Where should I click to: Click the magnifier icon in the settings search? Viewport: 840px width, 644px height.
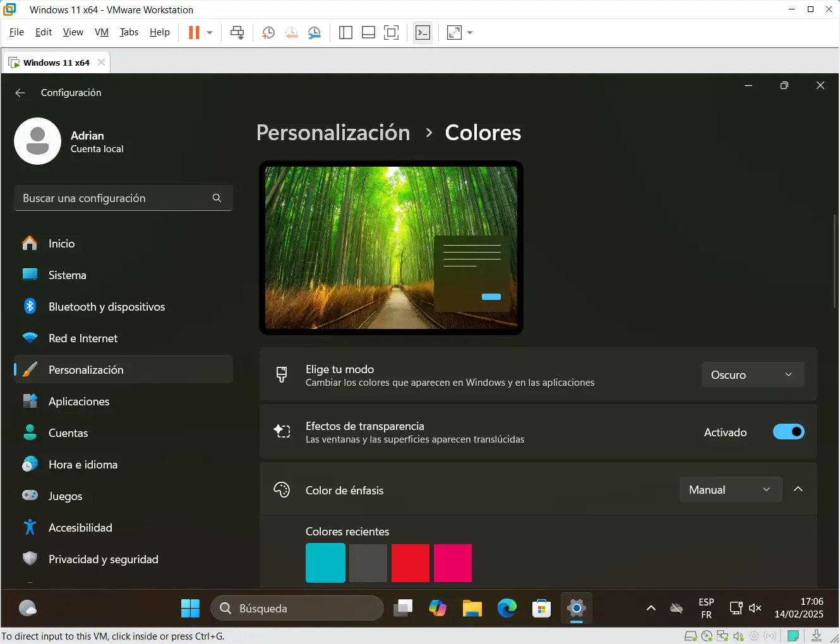pyautogui.click(x=217, y=198)
